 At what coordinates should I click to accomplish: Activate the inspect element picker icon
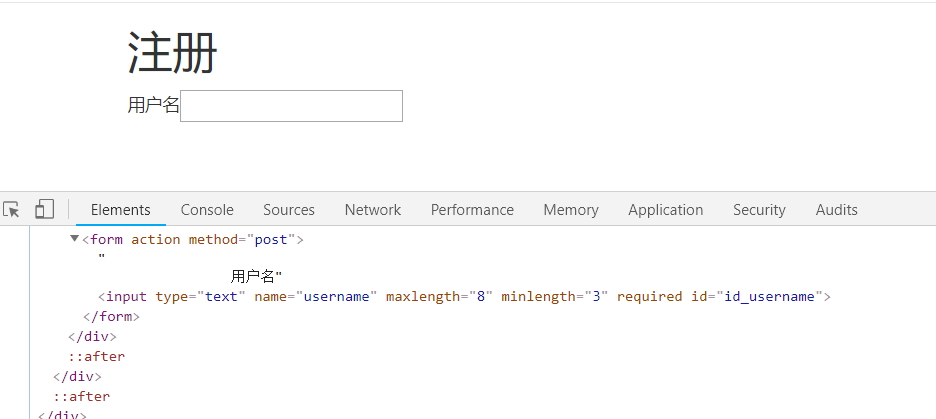(11, 210)
